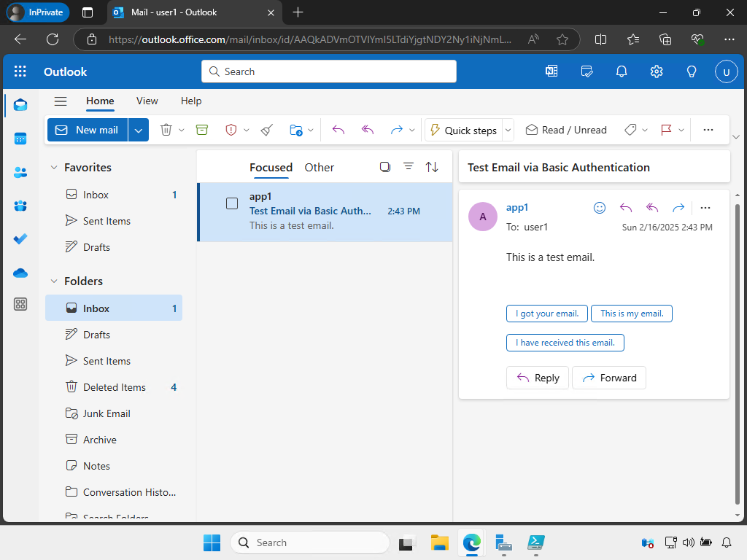Collapse the Folders section
The image size is (747, 560).
[54, 281]
